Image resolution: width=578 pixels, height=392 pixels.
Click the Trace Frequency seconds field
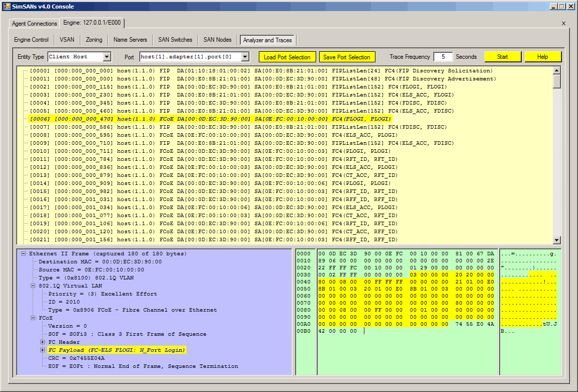[x=443, y=57]
